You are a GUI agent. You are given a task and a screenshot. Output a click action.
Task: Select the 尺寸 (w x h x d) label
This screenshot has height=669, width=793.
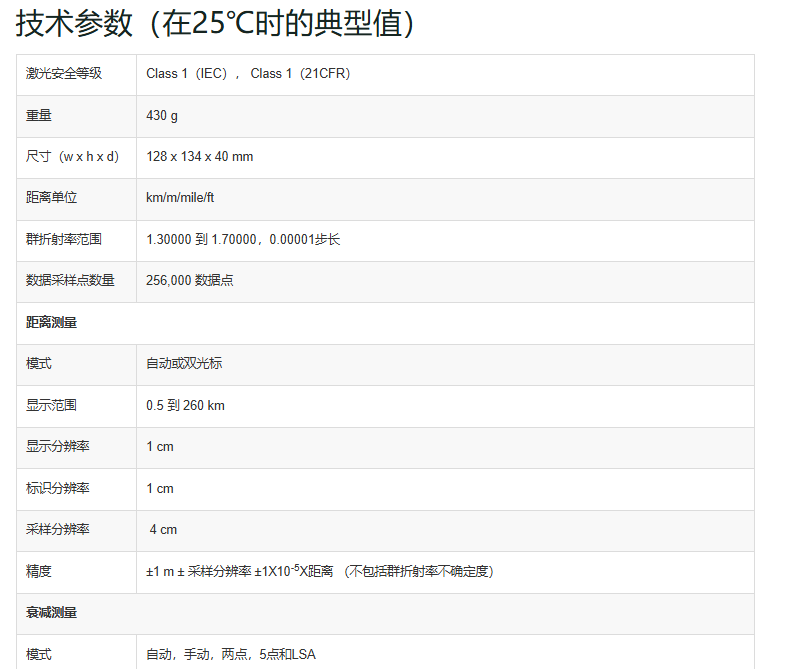pyautogui.click(x=72, y=157)
